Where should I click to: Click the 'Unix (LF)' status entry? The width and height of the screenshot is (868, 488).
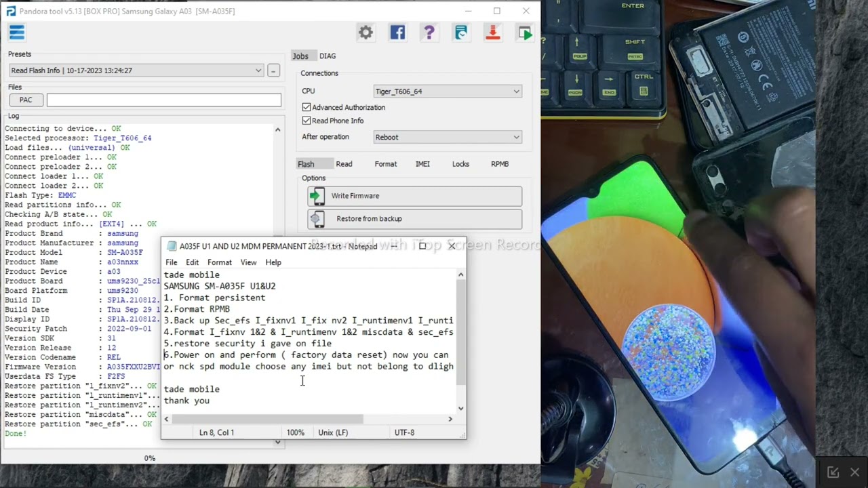click(332, 432)
